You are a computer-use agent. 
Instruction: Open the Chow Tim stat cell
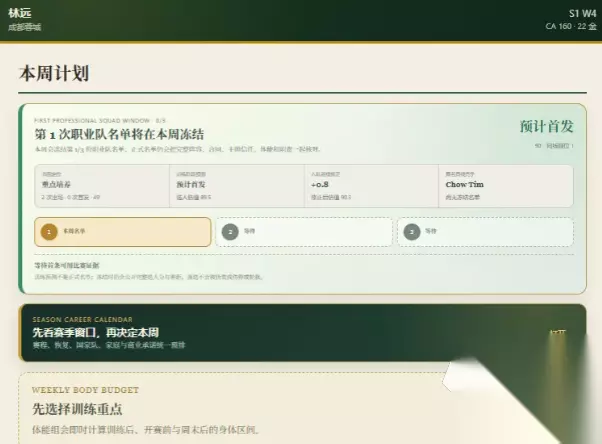tap(506, 186)
